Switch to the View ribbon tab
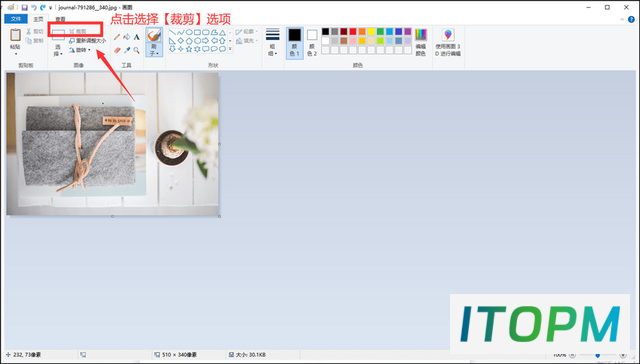 pos(60,19)
